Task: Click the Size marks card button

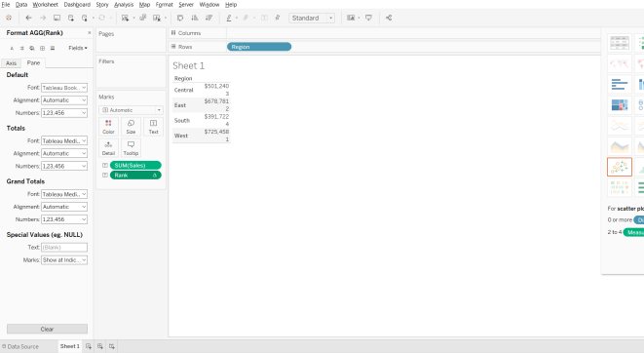Action: [x=131, y=127]
